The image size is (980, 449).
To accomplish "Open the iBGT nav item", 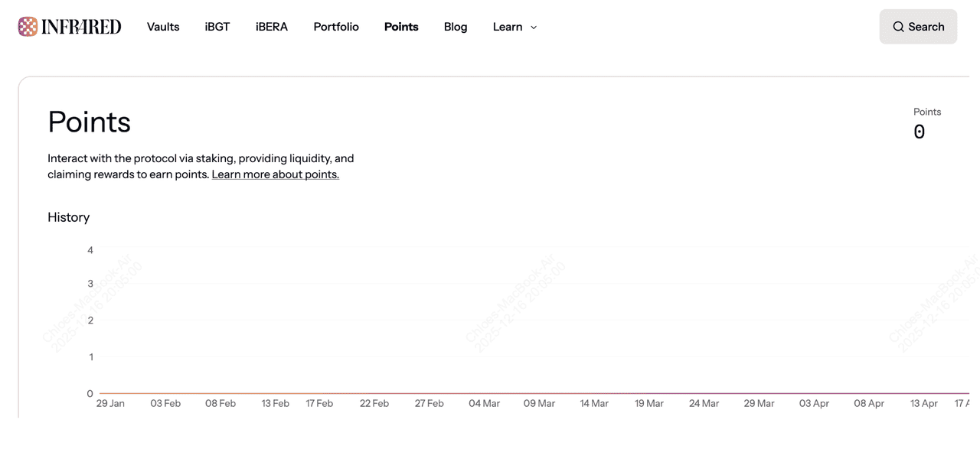I will coord(217,27).
